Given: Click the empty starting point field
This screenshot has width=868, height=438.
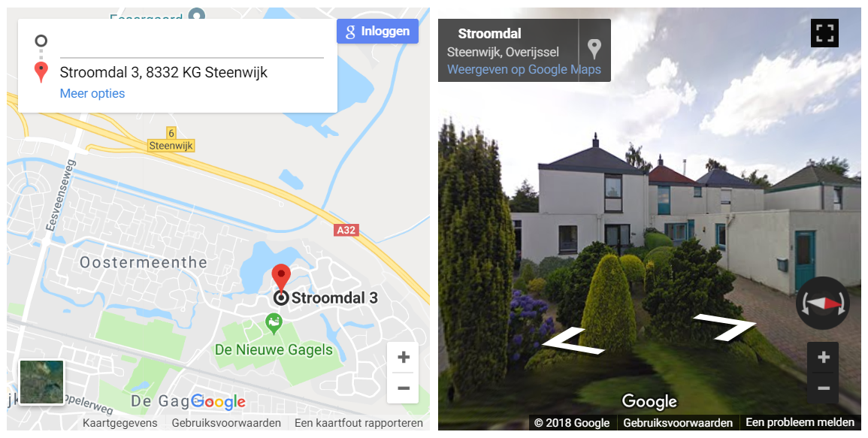Looking at the screenshot, I should [192, 44].
